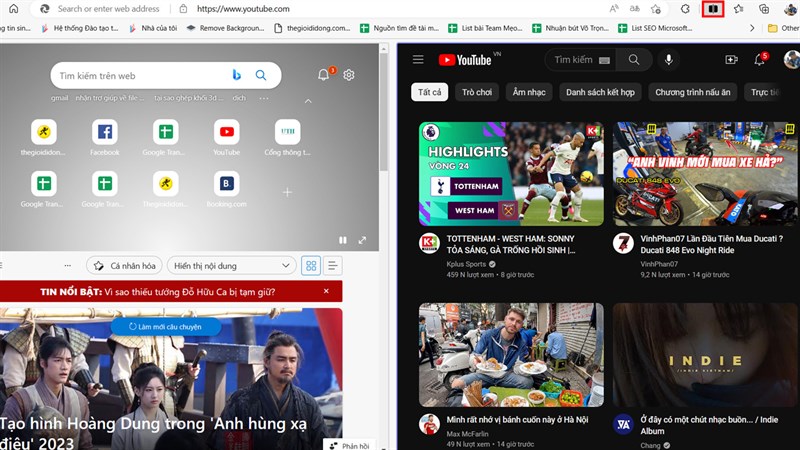800x450 pixels.
Task: Click YouTube search magnifier button
Action: pyautogui.click(x=634, y=60)
